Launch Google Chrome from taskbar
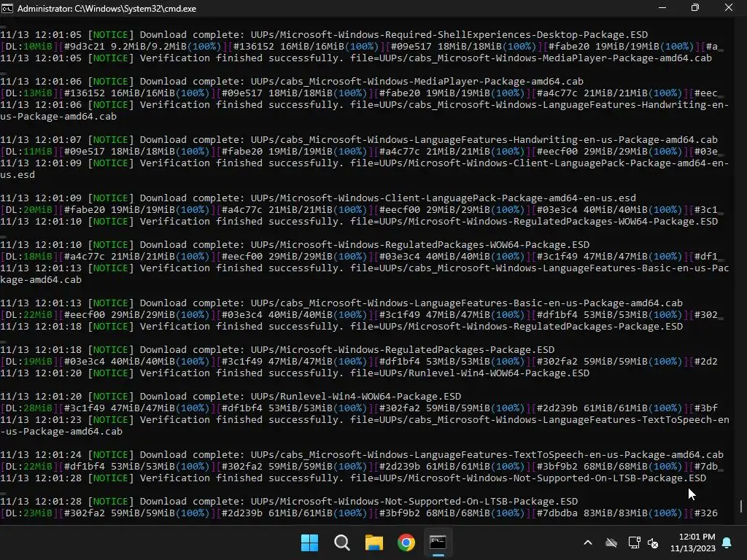The height and width of the screenshot is (560, 747). coord(406,542)
